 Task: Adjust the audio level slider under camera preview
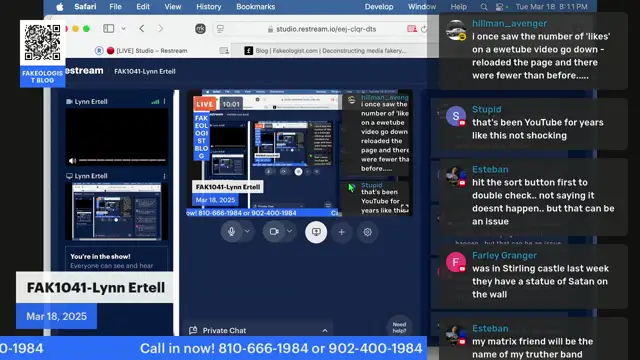[122, 160]
